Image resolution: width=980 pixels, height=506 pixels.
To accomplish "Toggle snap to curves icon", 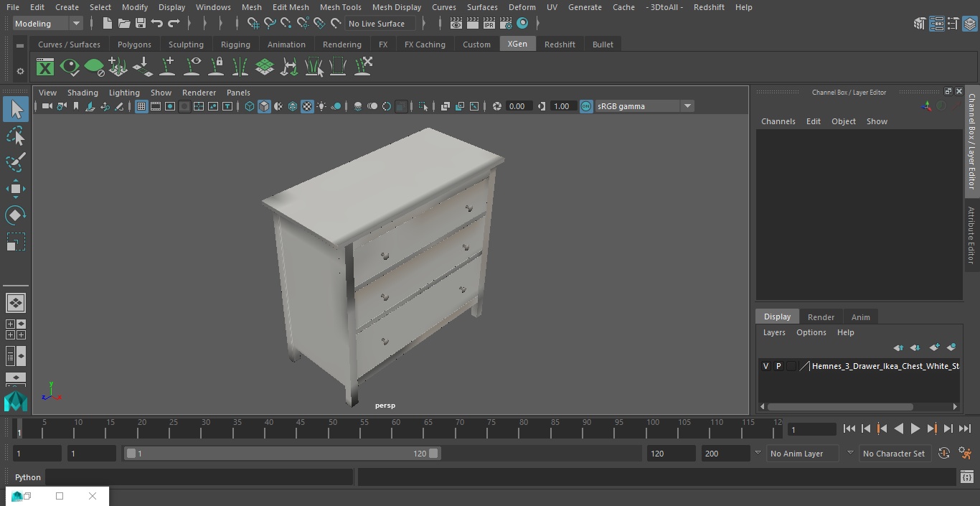I will [269, 24].
